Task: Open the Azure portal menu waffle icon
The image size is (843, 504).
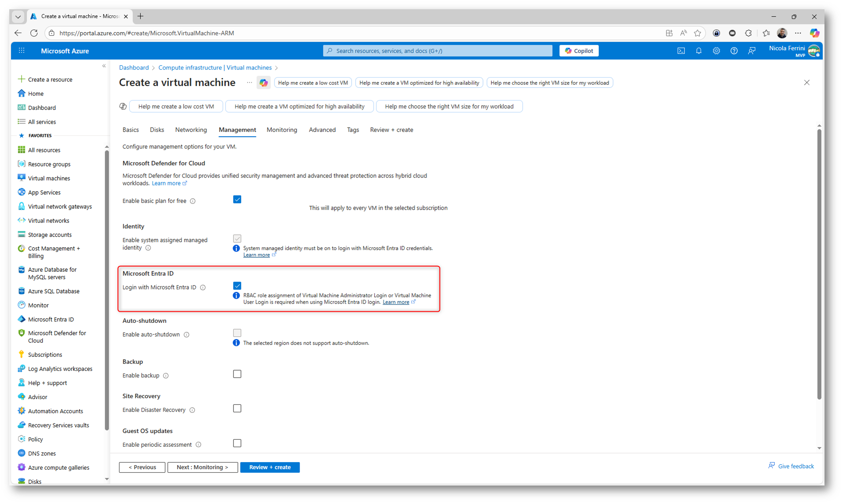Action: pyautogui.click(x=22, y=51)
